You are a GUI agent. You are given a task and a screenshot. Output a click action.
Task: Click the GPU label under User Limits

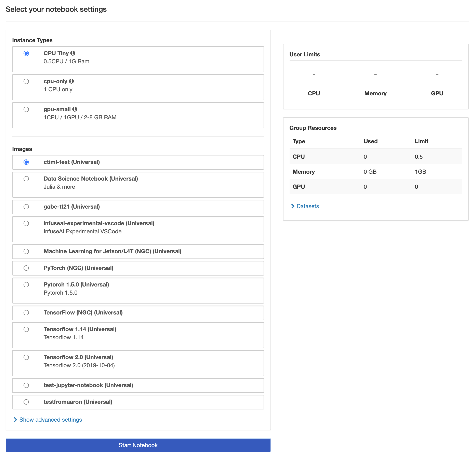(x=437, y=93)
